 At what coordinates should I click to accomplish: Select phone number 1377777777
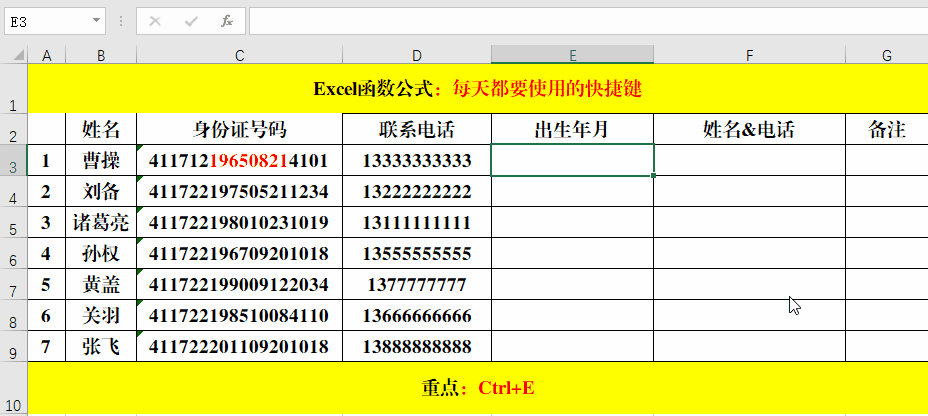click(417, 284)
